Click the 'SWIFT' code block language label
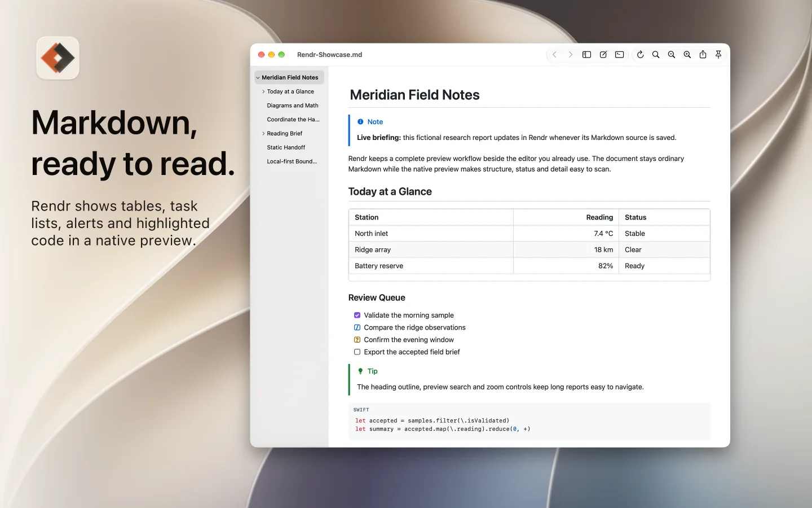Image resolution: width=812 pixels, height=508 pixels. [x=361, y=410]
